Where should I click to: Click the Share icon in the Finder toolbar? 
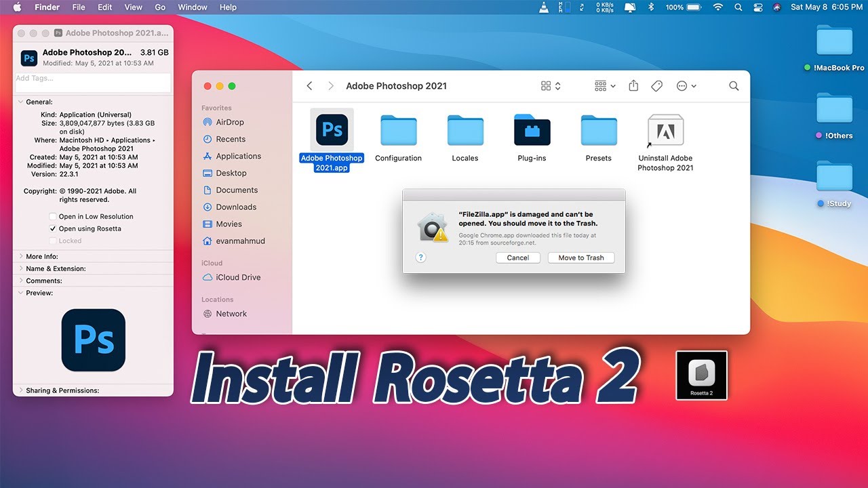tap(633, 86)
